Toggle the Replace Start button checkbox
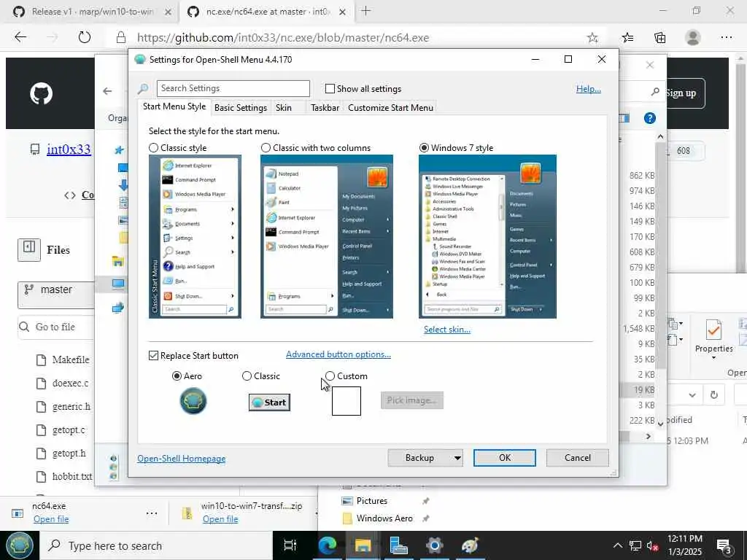Screen dimensions: 747x560 pos(153,355)
